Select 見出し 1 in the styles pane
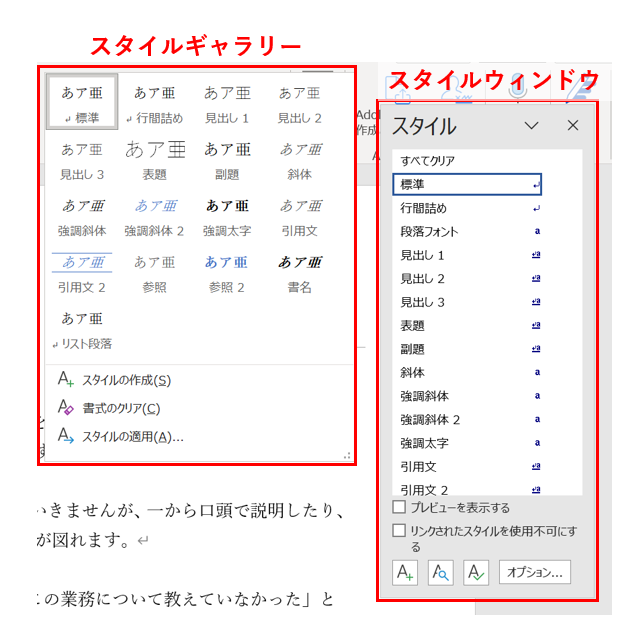This screenshot has height=639, width=640. 467,255
